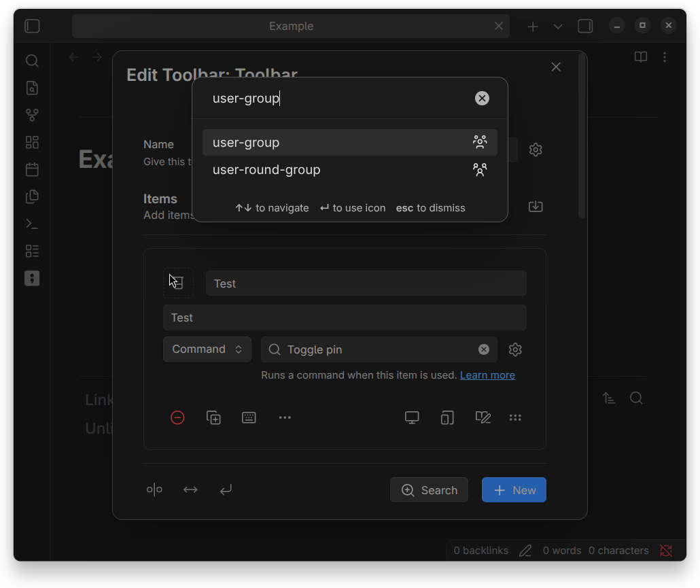Clear the icon search field
The image size is (700, 588).
pyautogui.click(x=482, y=98)
